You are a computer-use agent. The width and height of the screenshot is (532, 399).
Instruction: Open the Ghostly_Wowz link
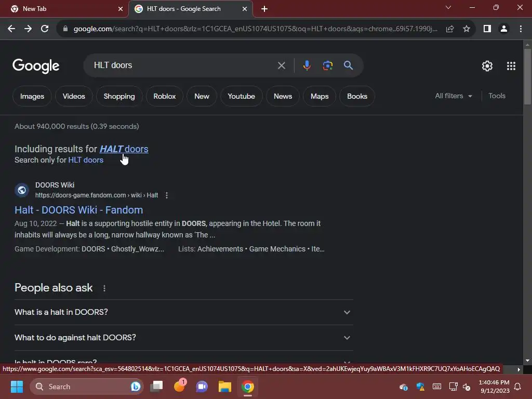[138, 249]
